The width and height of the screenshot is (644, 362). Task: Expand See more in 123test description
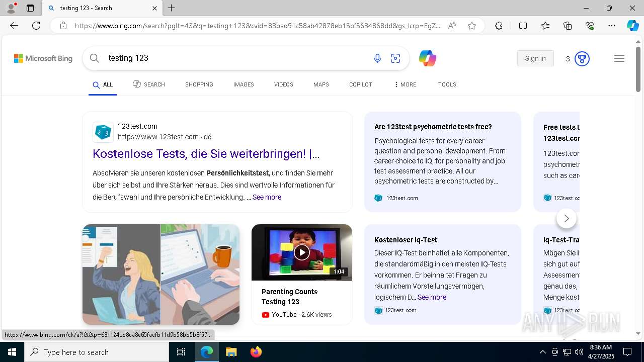[x=267, y=197]
